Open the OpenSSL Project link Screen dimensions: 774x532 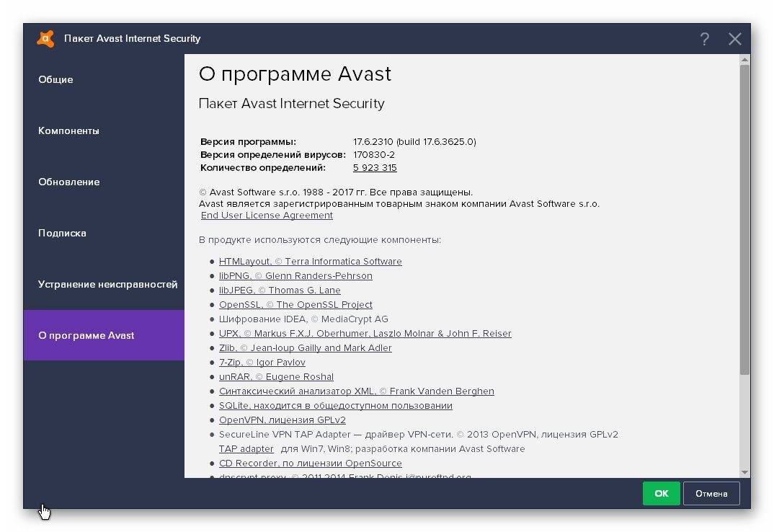[x=295, y=304]
